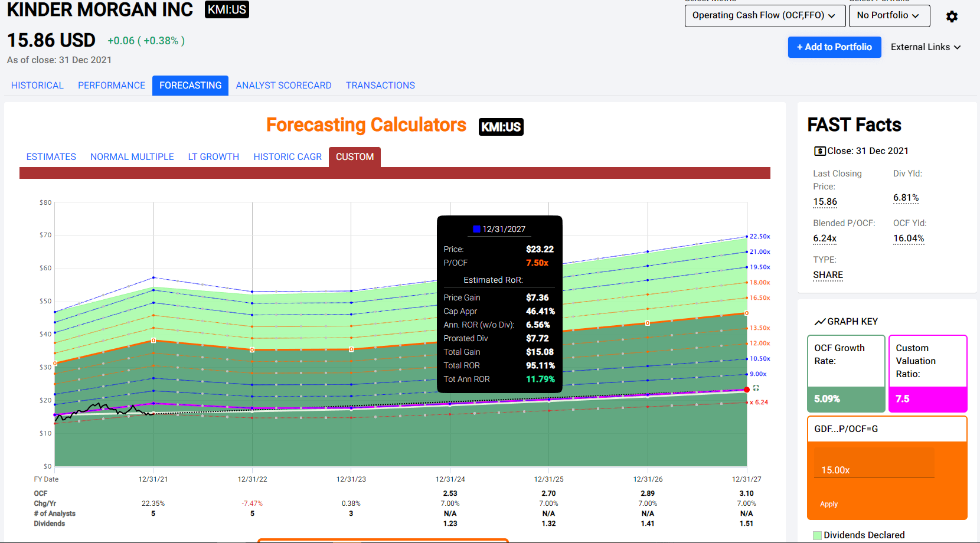Click the 16.04% OCF yield value
980x543 pixels.
909,238
